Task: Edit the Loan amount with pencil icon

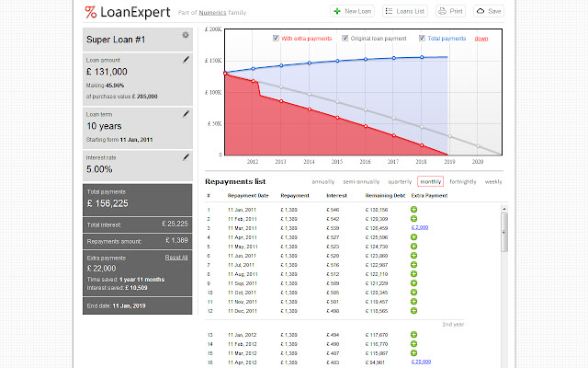Action: tap(186, 60)
